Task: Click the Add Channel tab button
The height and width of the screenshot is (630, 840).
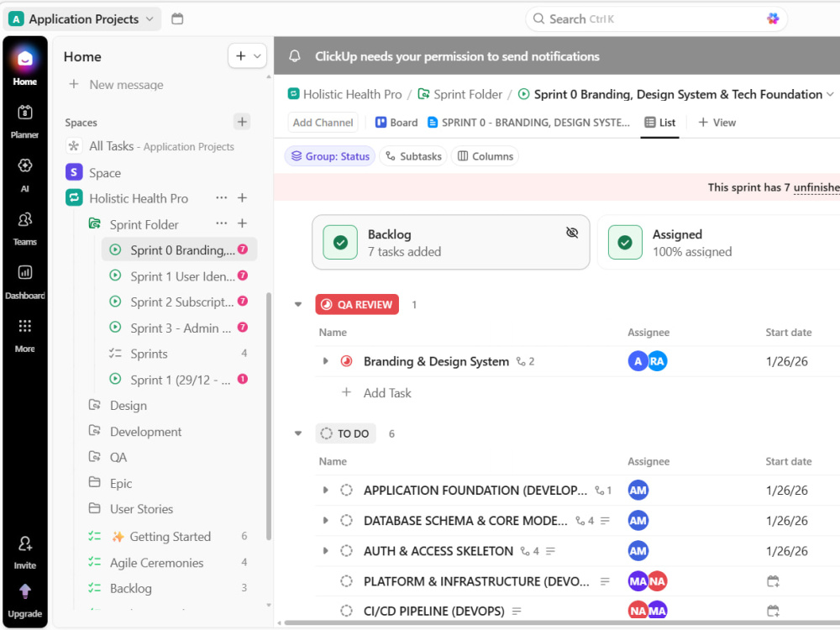Action: click(323, 123)
